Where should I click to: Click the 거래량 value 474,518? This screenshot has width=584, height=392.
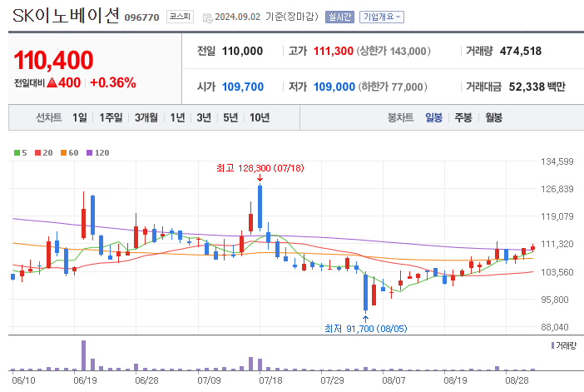point(521,51)
